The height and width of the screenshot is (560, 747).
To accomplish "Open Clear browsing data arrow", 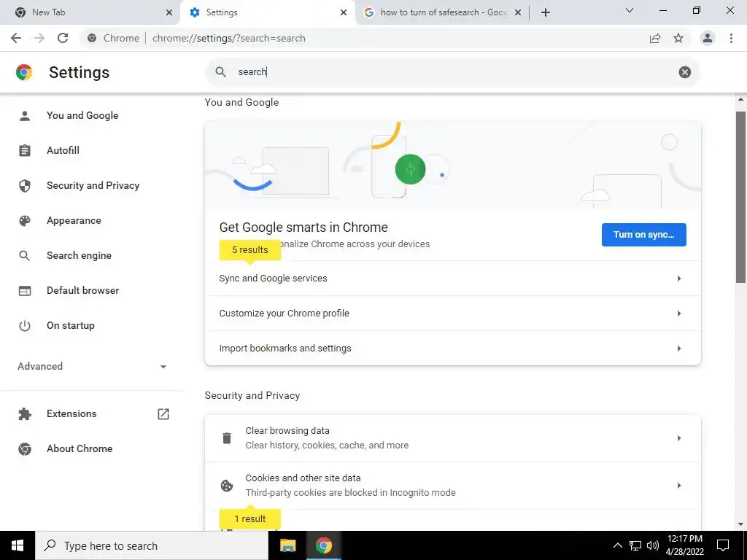I will pyautogui.click(x=679, y=438).
